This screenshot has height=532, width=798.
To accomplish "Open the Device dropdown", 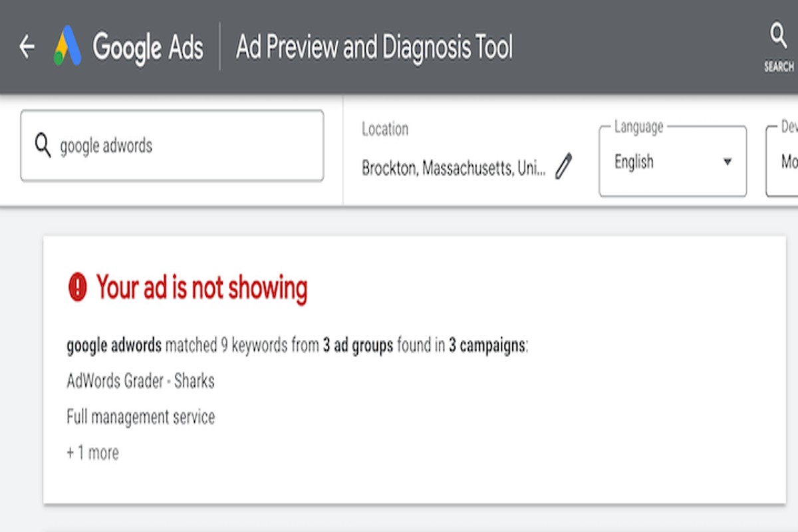I will [782, 162].
